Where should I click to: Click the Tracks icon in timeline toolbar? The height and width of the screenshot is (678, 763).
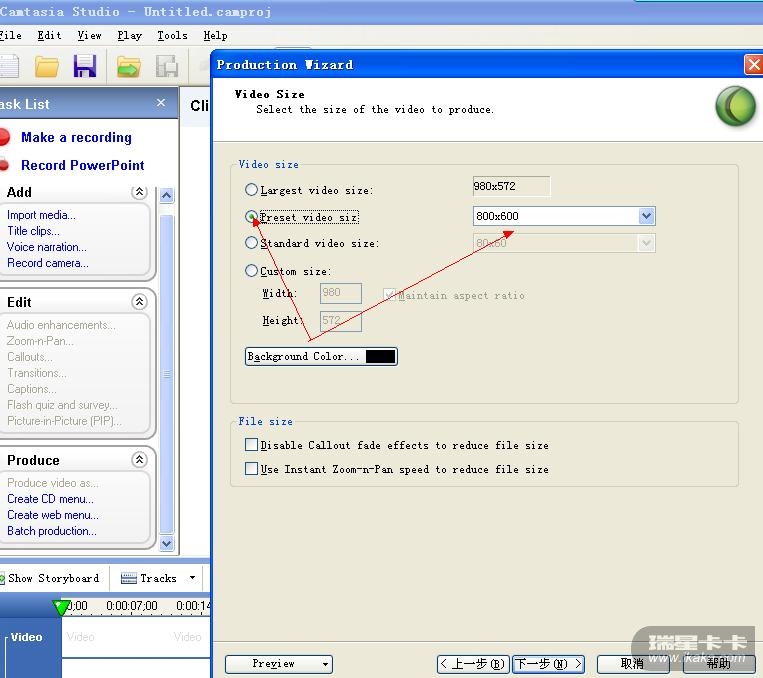tap(128, 578)
